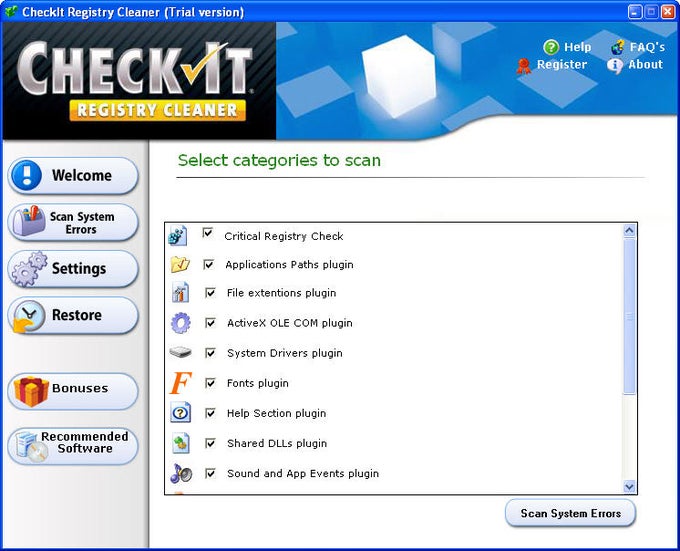The width and height of the screenshot is (680, 551).
Task: Click the 'Critical Registry Check' label
Action: click(284, 236)
